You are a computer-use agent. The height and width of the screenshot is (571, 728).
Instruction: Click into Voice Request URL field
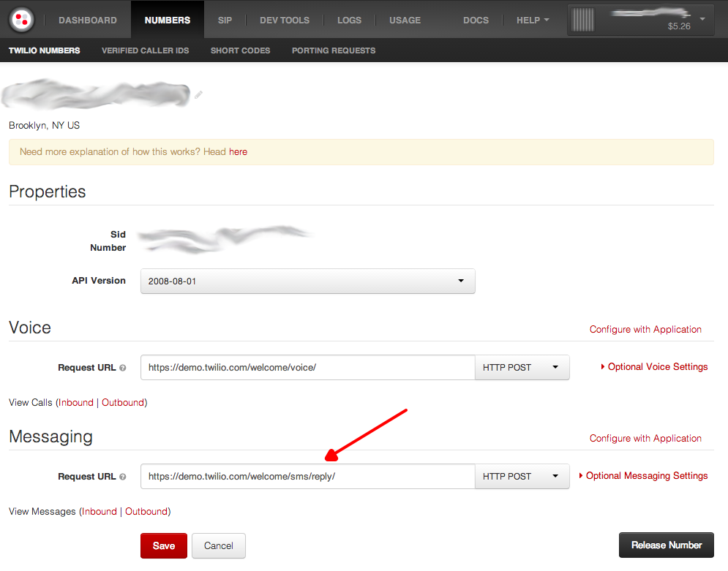tap(308, 367)
